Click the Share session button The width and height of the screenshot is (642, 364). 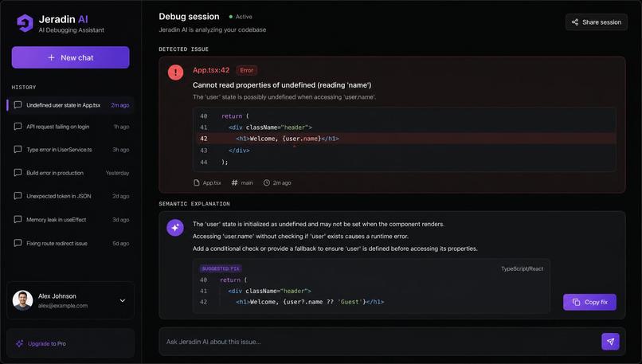(596, 22)
